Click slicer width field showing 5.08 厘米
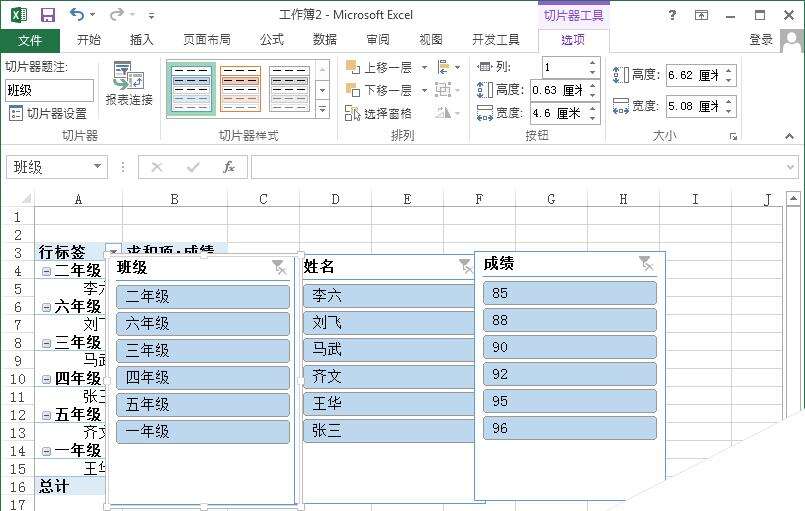805x511 pixels. pyautogui.click(x=694, y=106)
